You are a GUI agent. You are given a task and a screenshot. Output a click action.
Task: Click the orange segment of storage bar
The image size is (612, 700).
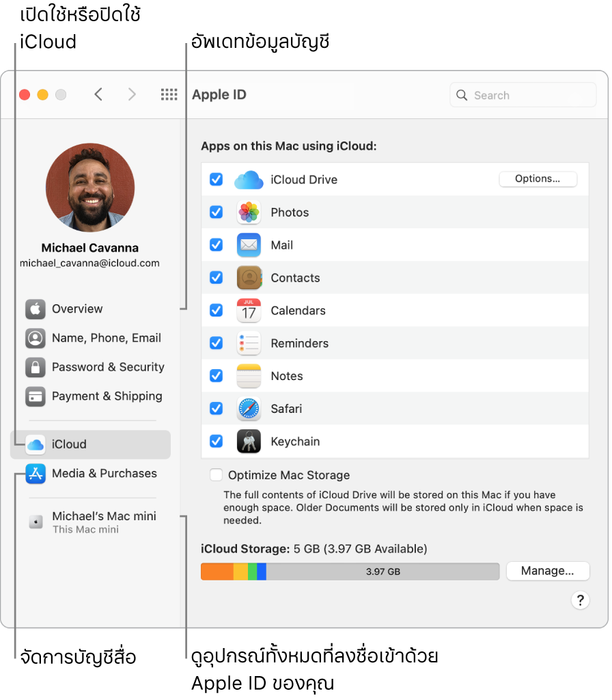[x=217, y=571]
